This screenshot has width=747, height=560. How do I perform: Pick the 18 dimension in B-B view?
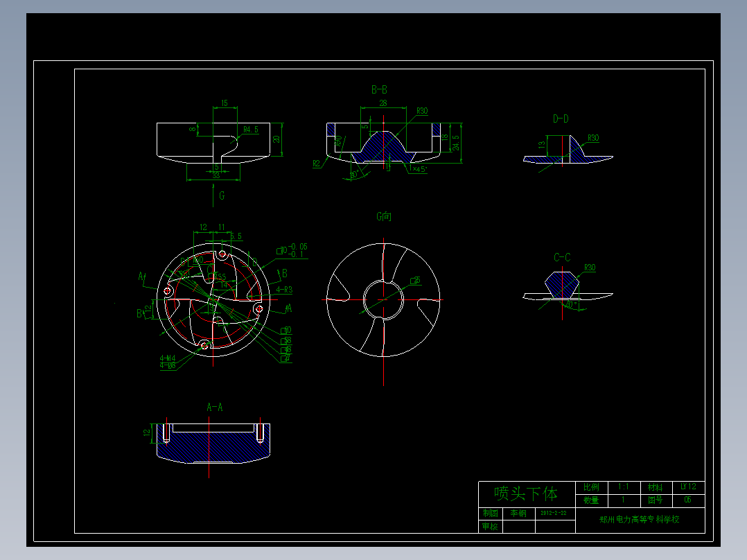pyautogui.click(x=444, y=137)
